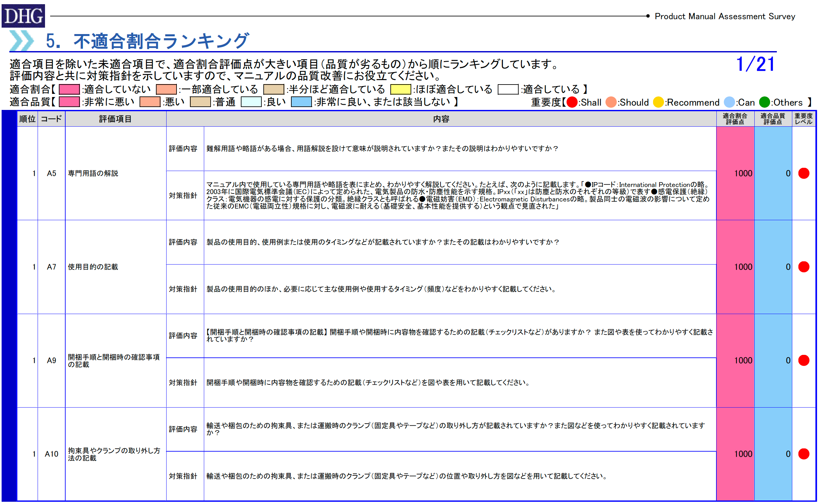The width and height of the screenshot is (818, 504).
Task: Click the 1/21 page indicator
Action: tap(754, 64)
